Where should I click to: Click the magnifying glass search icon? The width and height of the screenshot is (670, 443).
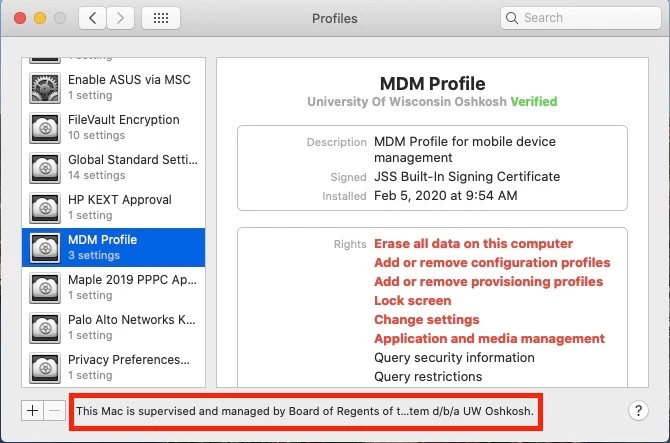511,18
